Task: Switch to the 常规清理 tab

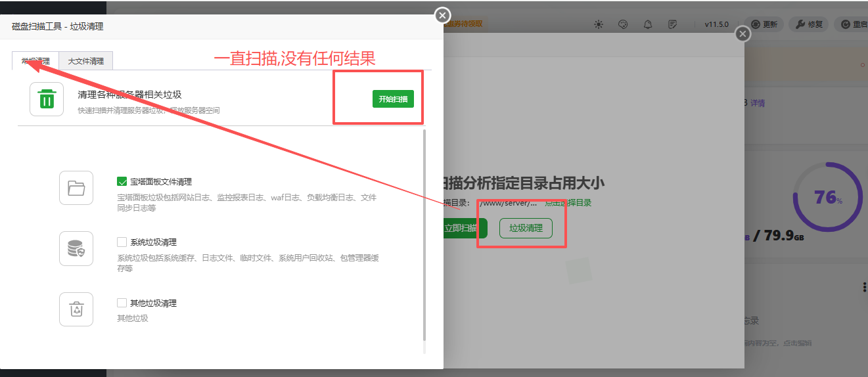Action: (35, 61)
